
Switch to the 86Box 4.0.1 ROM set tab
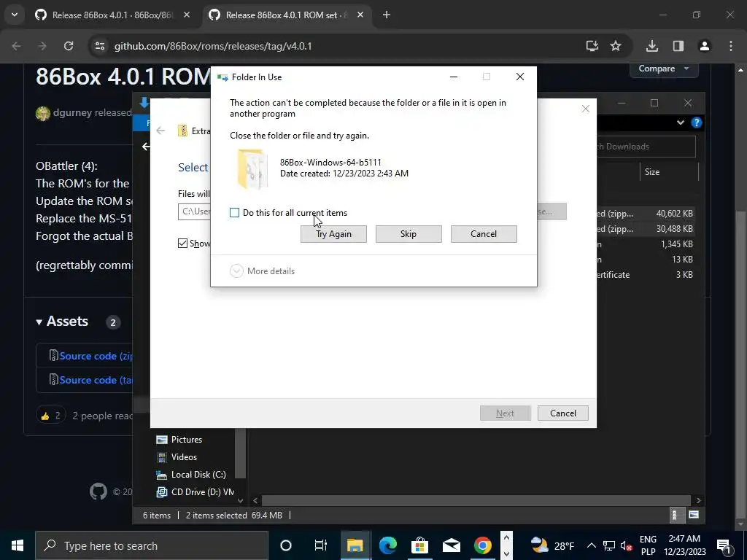tap(287, 15)
